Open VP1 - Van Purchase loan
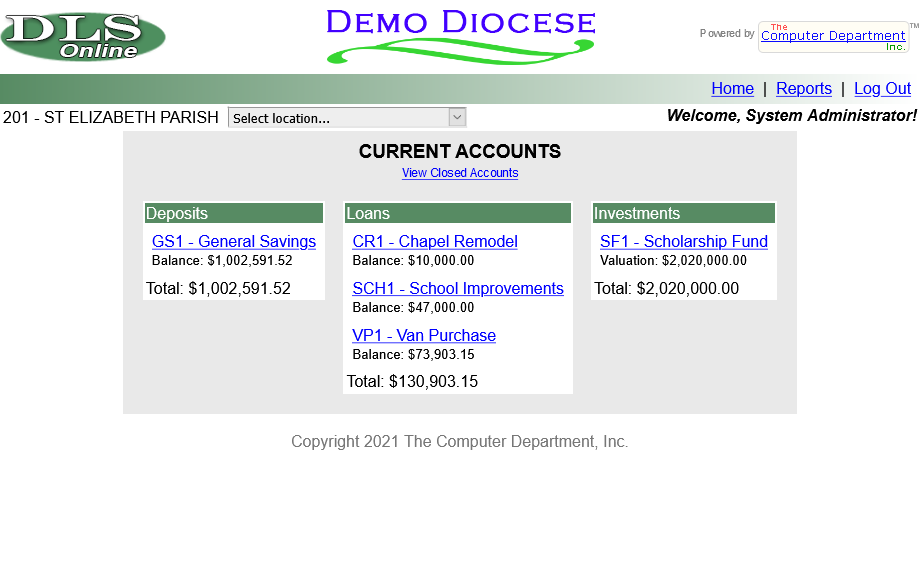Viewport: 920px width, 562px height. click(424, 336)
